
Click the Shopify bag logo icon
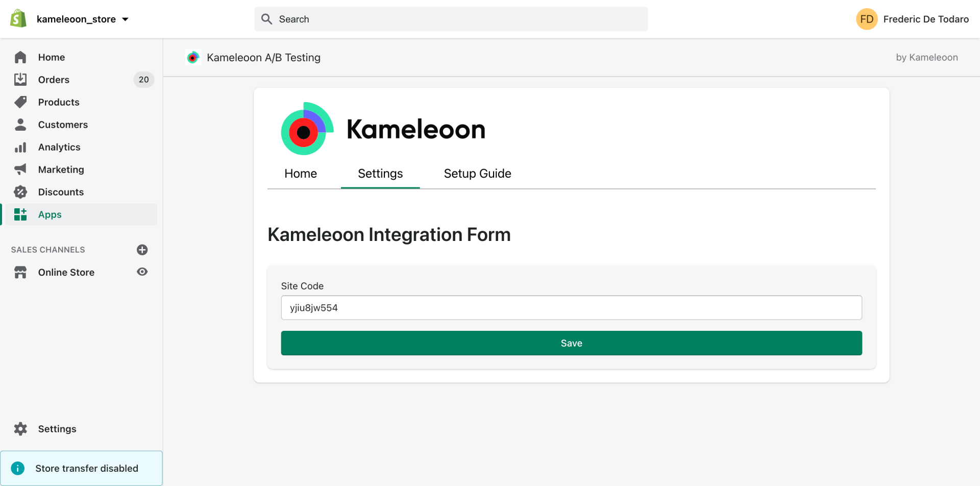coord(18,19)
